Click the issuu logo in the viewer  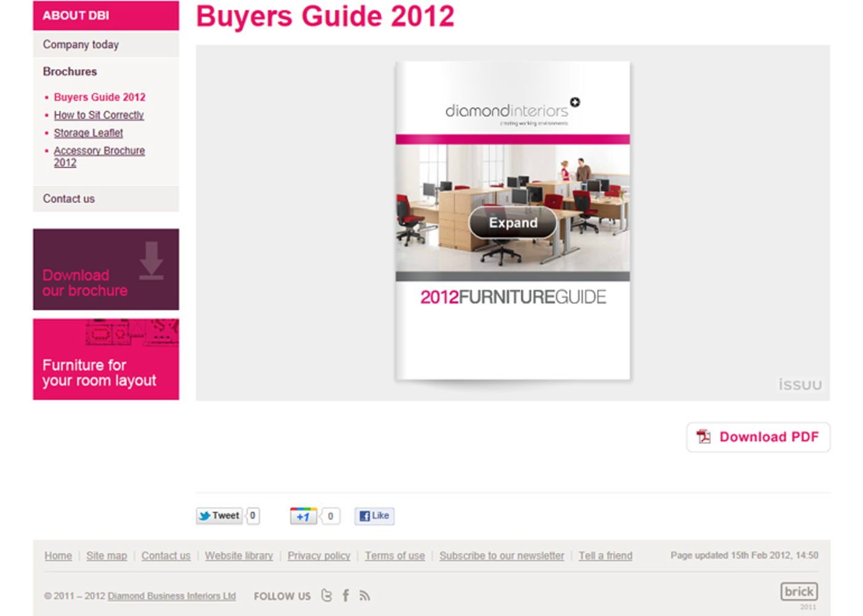click(800, 384)
